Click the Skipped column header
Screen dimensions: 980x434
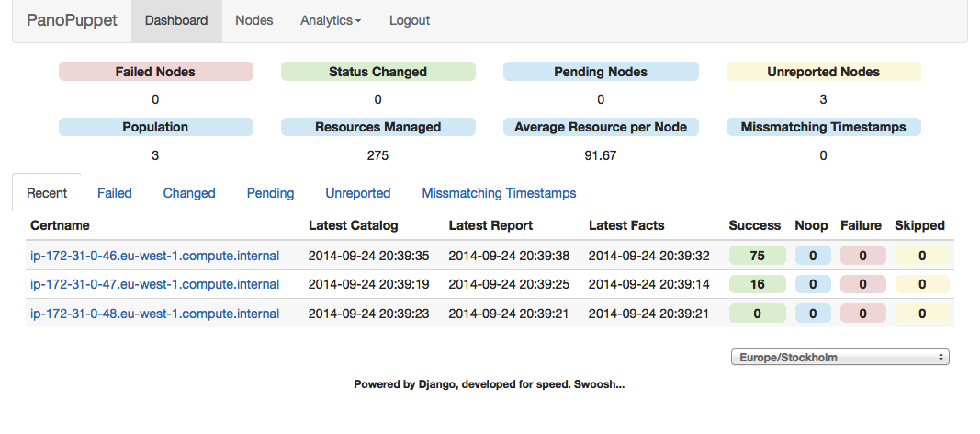tap(919, 225)
